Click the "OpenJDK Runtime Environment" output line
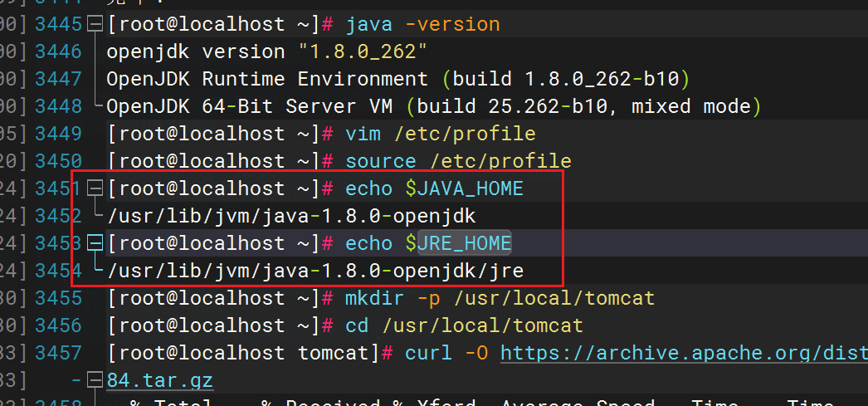Viewport: 868px width, 406px height. (x=267, y=79)
